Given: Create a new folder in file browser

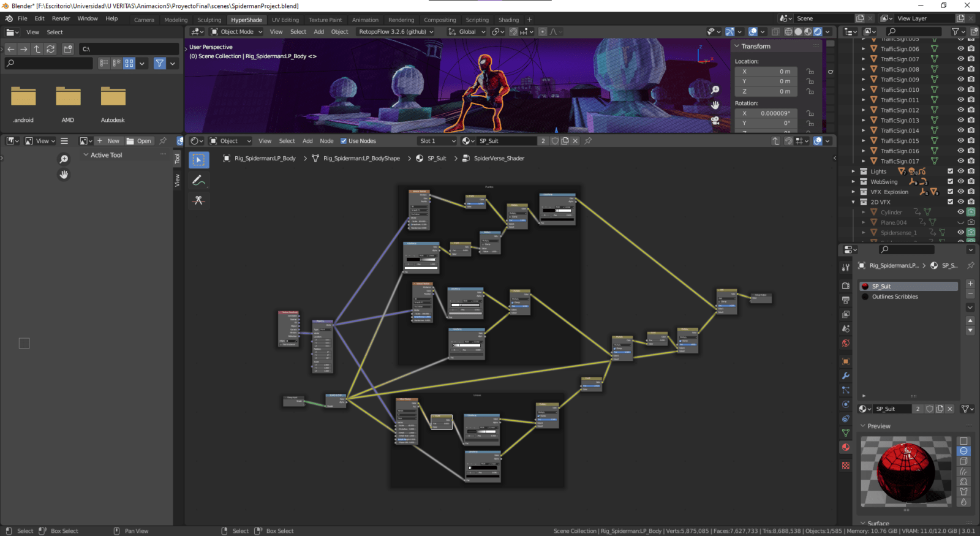Looking at the screenshot, I should click(x=68, y=49).
